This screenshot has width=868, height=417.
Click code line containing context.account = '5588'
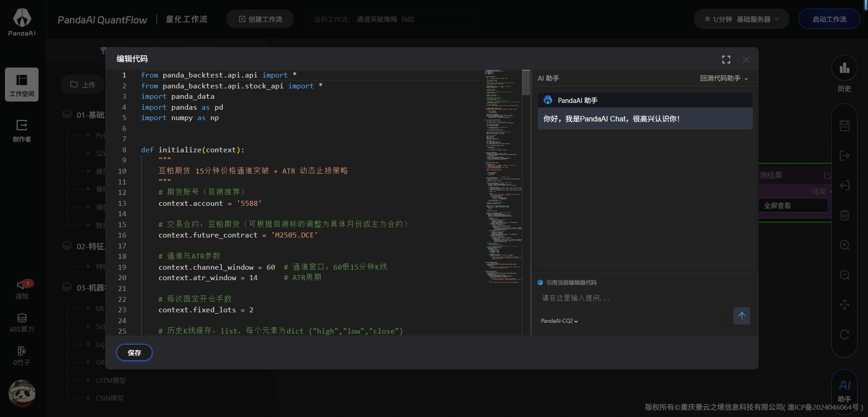tap(210, 204)
